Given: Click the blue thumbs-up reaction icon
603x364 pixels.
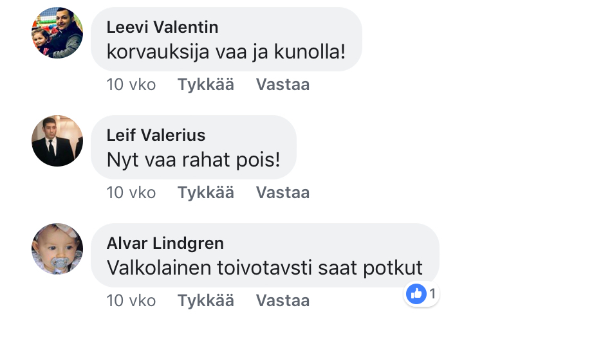Looking at the screenshot, I should coord(416,295).
